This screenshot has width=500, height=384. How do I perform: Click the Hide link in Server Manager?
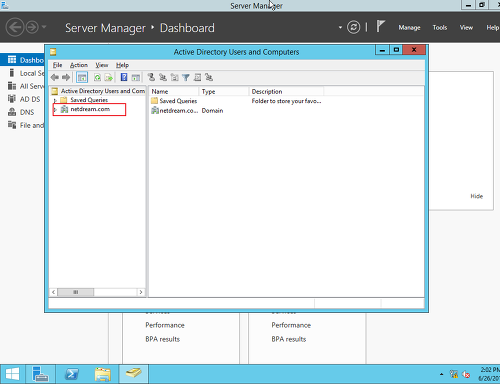(x=477, y=196)
